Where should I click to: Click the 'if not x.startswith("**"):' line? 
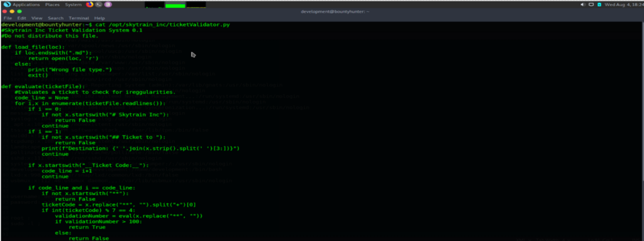pyautogui.click(x=85, y=193)
